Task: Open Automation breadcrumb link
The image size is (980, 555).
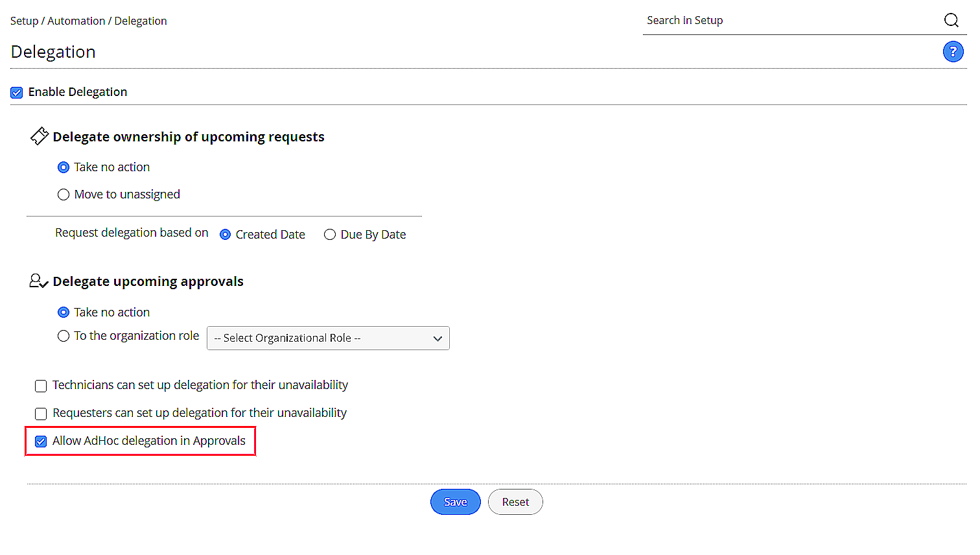Action: pyautogui.click(x=76, y=21)
